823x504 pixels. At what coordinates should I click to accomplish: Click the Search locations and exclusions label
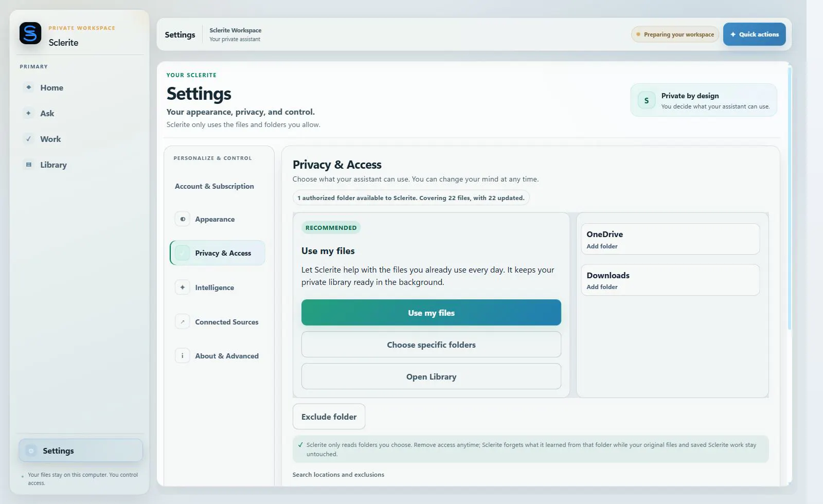click(x=338, y=475)
